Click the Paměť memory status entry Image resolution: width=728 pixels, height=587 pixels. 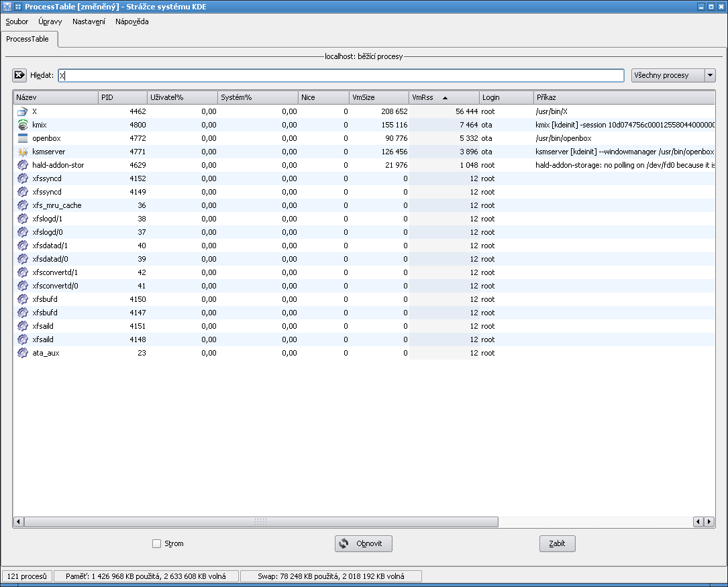(x=146, y=576)
